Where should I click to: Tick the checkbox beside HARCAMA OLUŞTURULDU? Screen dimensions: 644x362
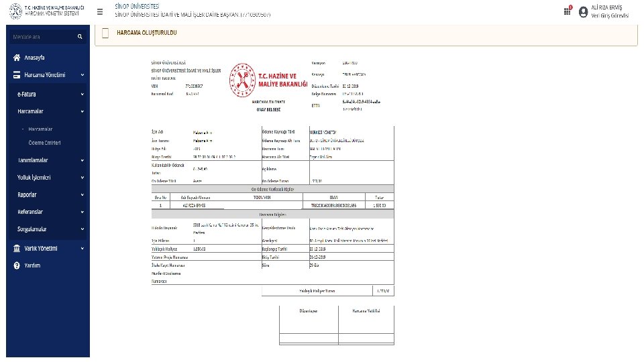tap(105, 34)
